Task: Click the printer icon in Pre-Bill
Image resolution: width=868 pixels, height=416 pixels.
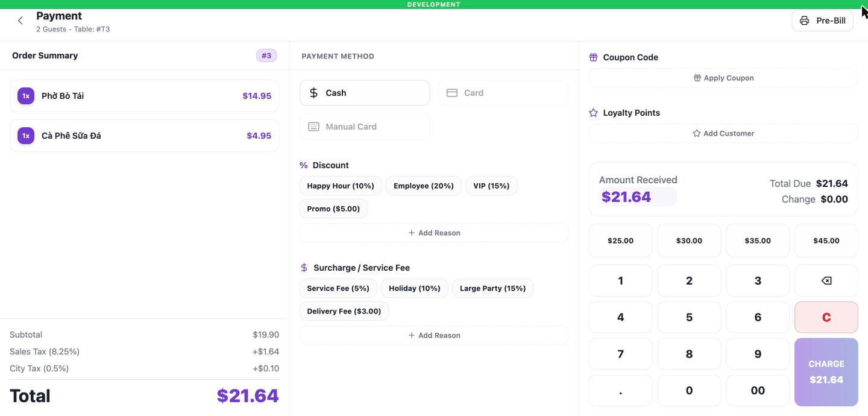Action: pos(804,20)
